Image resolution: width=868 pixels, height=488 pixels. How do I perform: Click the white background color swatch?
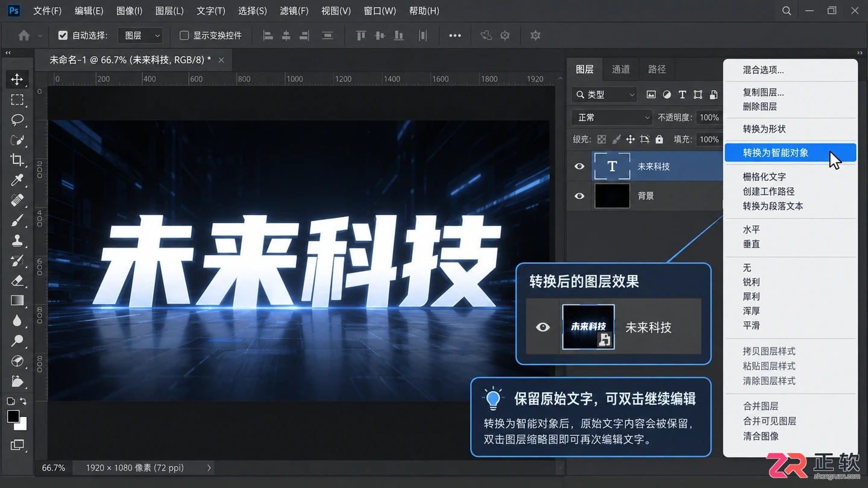pyautogui.click(x=22, y=425)
